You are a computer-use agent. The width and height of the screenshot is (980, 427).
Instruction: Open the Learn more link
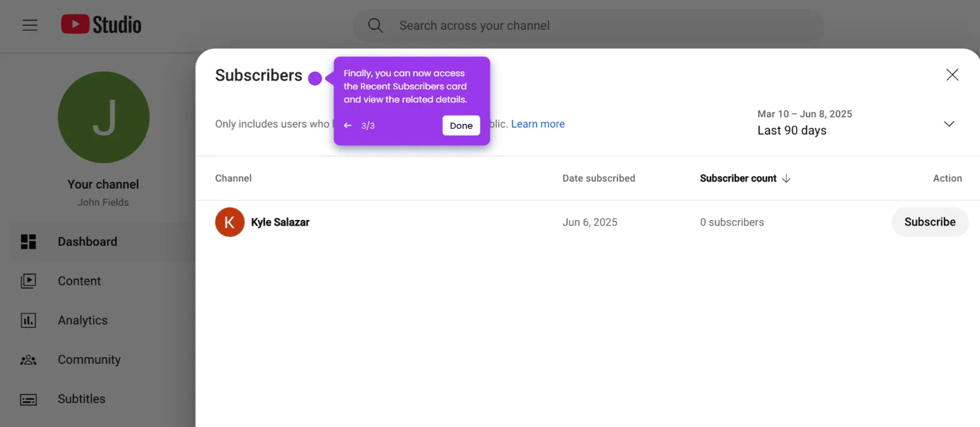[538, 124]
